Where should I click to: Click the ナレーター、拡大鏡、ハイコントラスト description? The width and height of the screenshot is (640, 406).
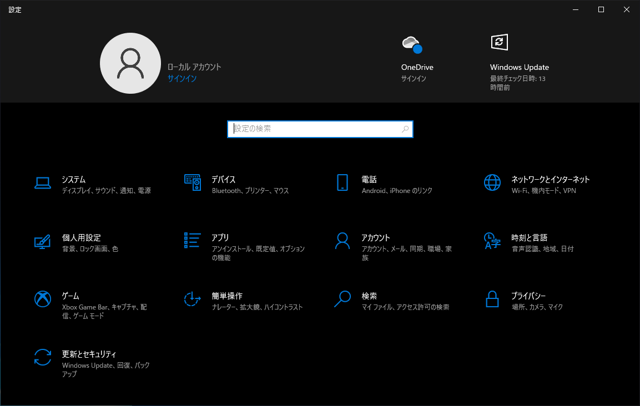pyautogui.click(x=257, y=307)
